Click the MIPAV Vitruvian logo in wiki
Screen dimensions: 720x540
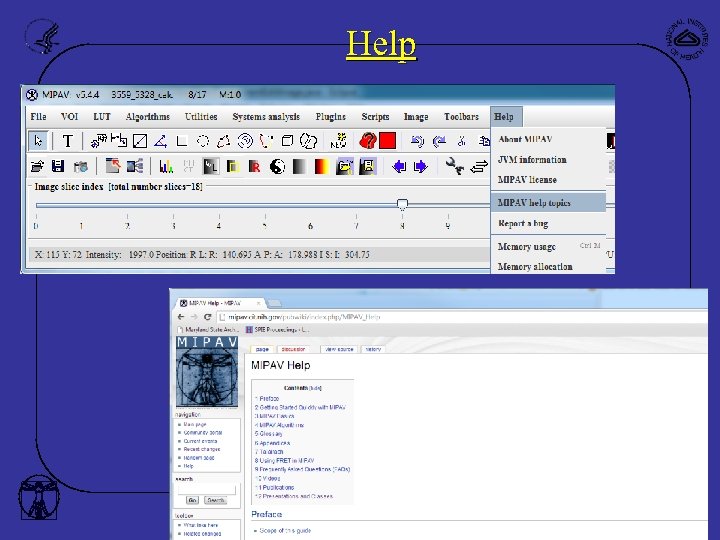tap(207, 372)
